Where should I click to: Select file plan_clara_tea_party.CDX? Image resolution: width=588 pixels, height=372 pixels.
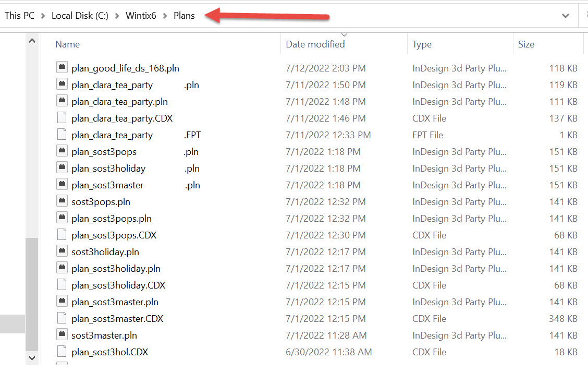point(122,118)
